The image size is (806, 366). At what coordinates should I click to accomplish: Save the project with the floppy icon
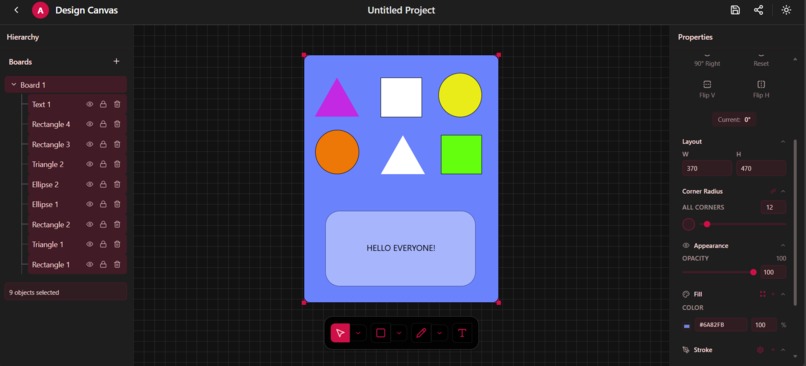[735, 10]
